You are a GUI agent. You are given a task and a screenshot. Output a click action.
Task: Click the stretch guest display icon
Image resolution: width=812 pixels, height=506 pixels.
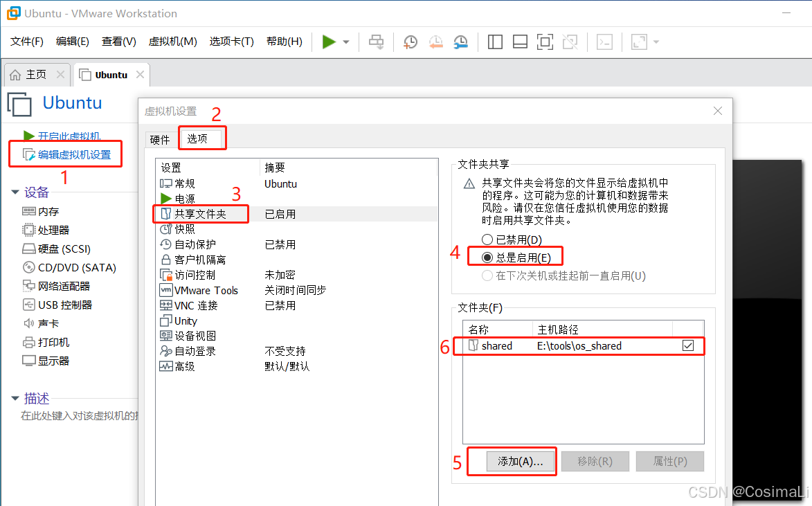tap(639, 42)
